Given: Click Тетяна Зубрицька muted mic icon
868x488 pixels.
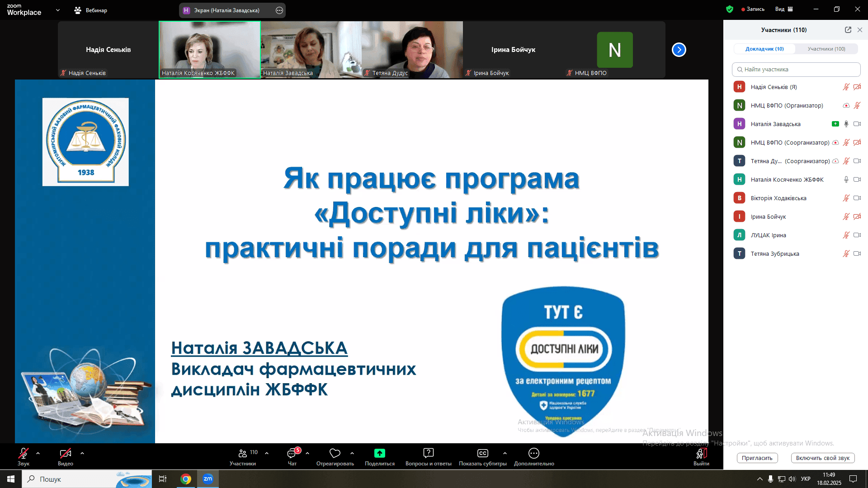Looking at the screenshot, I should click(846, 253).
